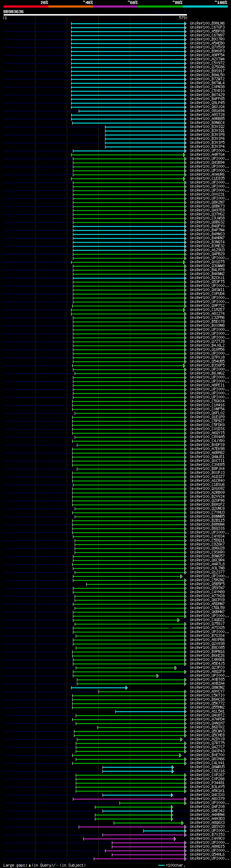Screen dimensions: 231x868
Task: Select the UniRef100_A9PF54 label
Action: coord(207,55)
